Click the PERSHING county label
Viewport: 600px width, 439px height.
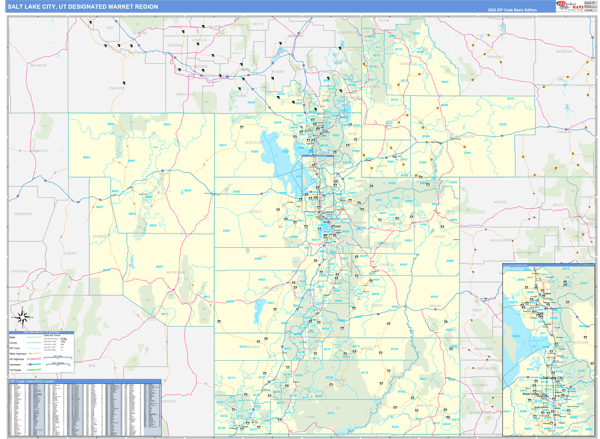point(23,214)
